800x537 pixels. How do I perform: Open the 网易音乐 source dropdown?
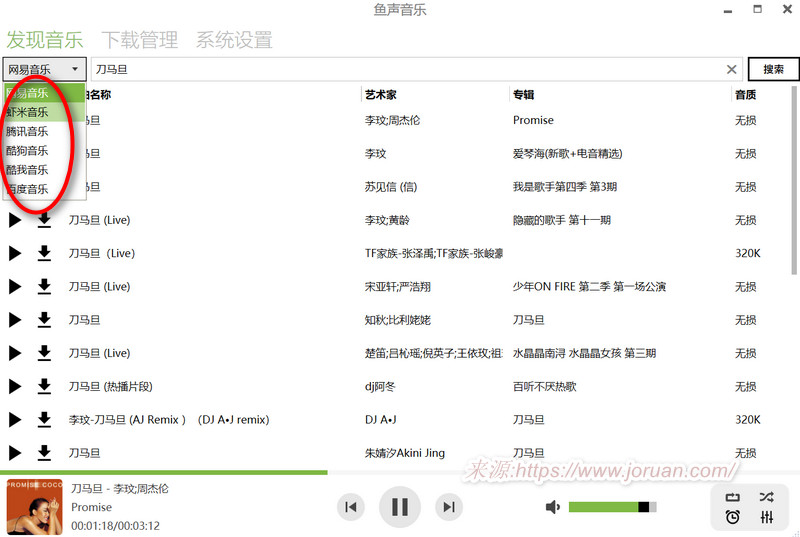coord(45,70)
